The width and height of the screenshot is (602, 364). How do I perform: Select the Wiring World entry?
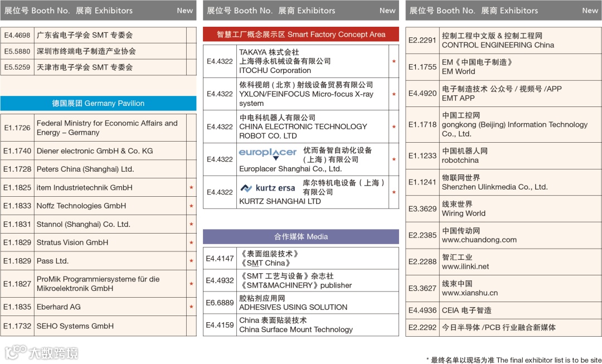463,213
